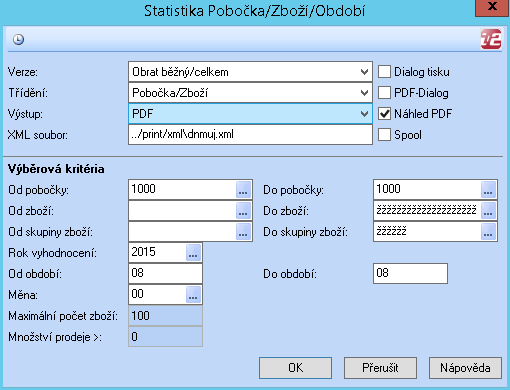
Task: Click the Maximální počet zboží field
Action: (x=165, y=315)
